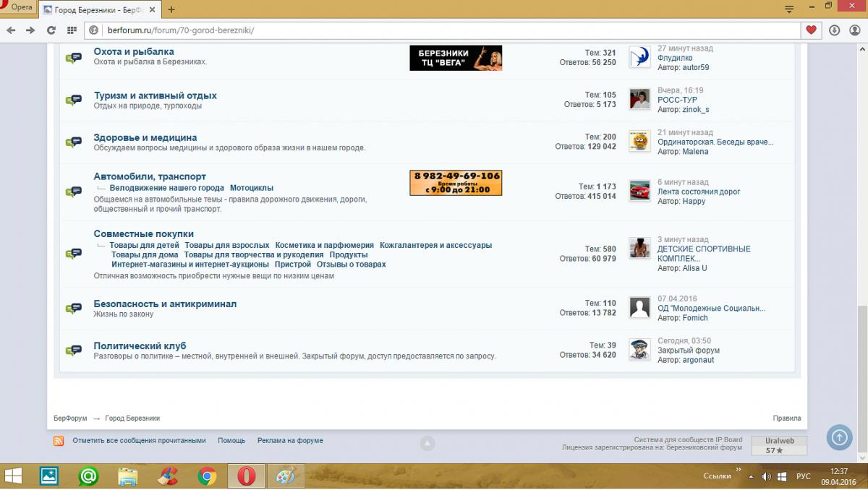Screen dimensions: 868x490
Task: Click Отметить все сообщения прочитанными
Action: [139, 441]
